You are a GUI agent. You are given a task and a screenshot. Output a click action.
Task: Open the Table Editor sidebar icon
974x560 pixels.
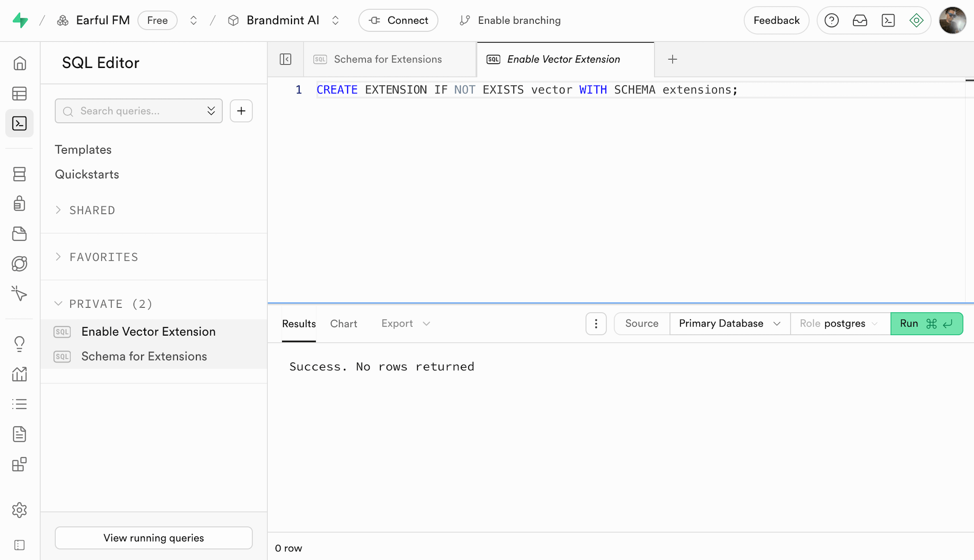tap(19, 94)
